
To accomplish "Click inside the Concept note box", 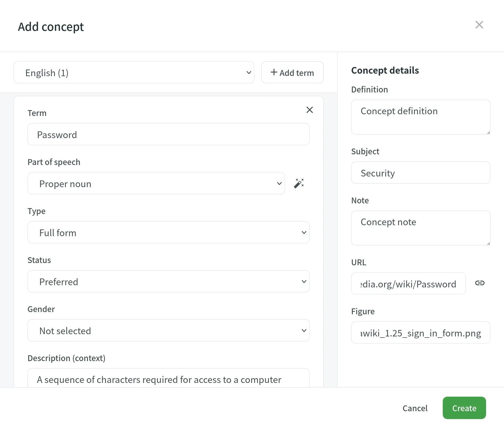I will tap(421, 228).
